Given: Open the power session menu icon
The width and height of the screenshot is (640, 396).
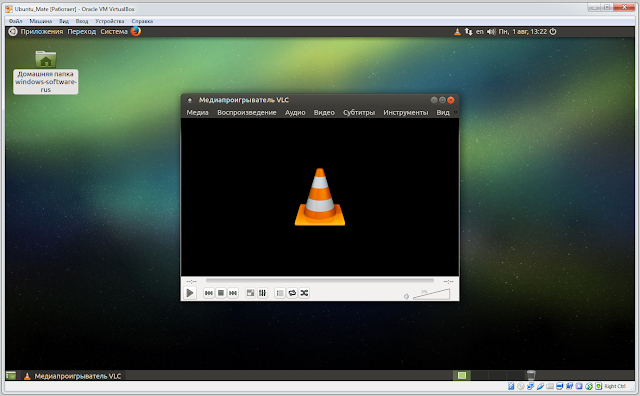Looking at the screenshot, I should tap(553, 31).
